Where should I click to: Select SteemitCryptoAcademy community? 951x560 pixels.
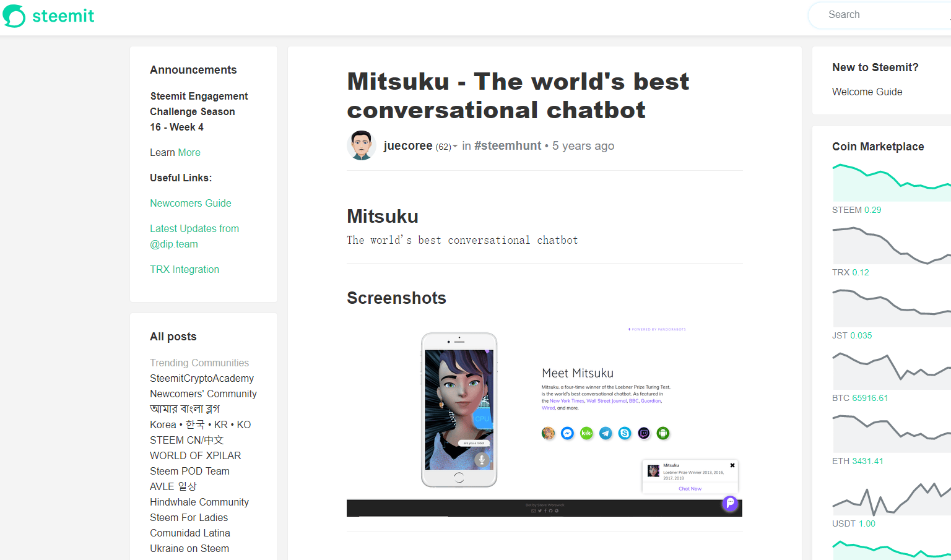(202, 378)
